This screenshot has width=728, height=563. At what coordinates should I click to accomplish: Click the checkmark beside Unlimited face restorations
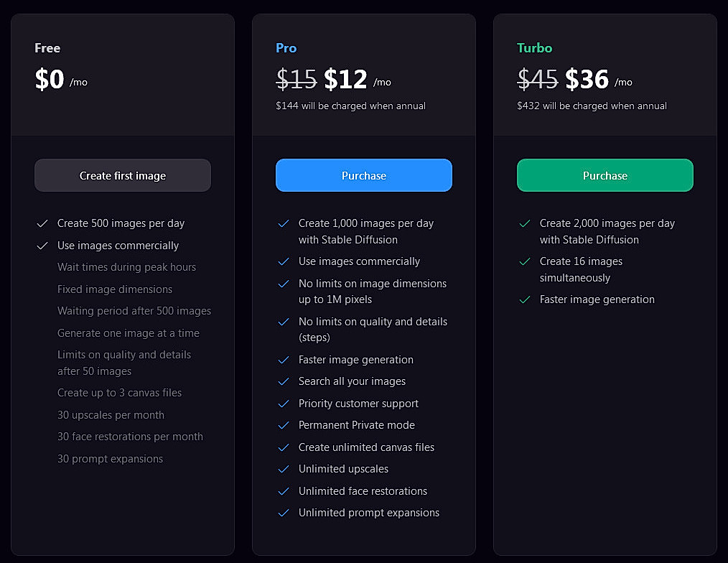(x=284, y=490)
